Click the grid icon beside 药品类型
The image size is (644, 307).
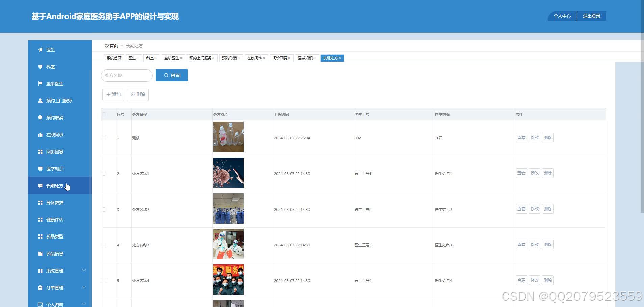click(x=40, y=236)
